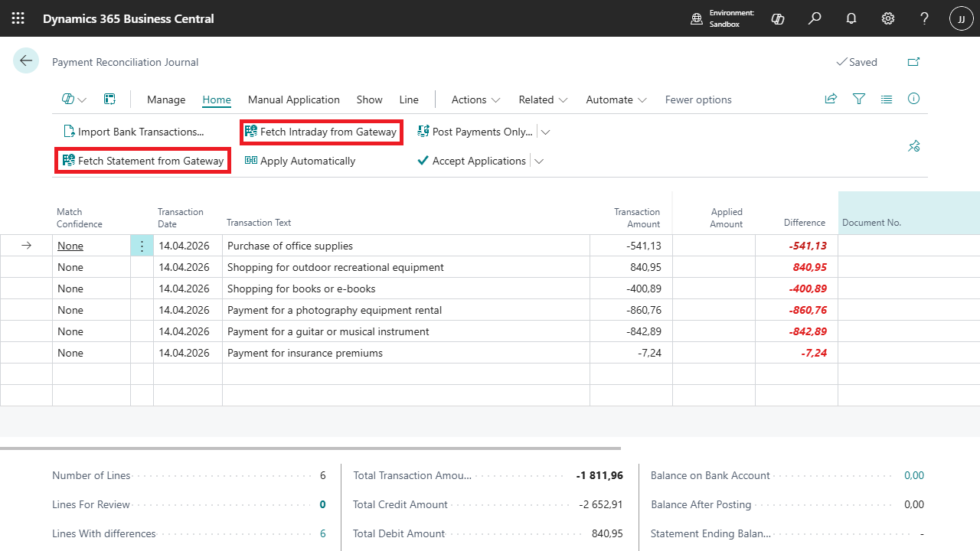Open Copilot in Business Central
The width and height of the screenshot is (980, 551).
point(777,18)
